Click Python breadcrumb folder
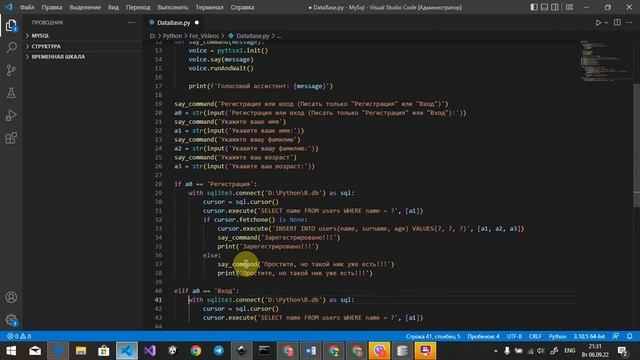The image size is (640, 360). click(172, 36)
